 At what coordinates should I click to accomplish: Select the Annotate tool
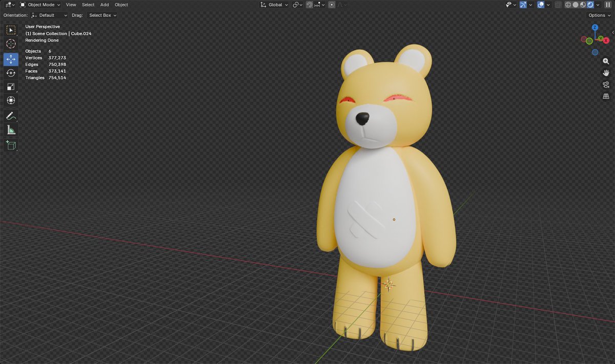point(11,116)
